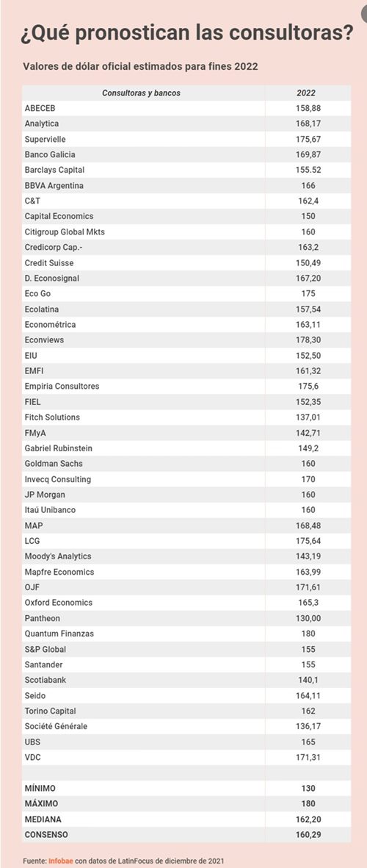Click the Econviews row
Image resolution: width=367 pixels, height=868 pixels.
(186, 340)
